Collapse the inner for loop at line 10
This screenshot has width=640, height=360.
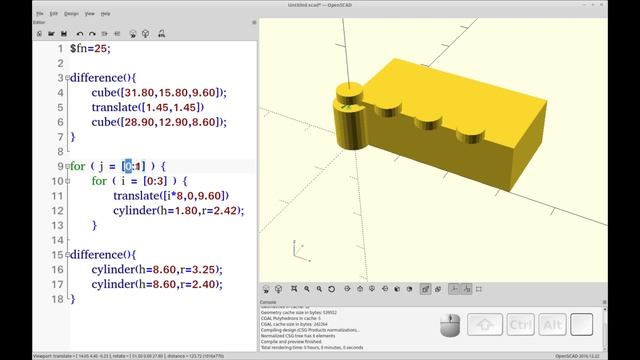[67, 181]
